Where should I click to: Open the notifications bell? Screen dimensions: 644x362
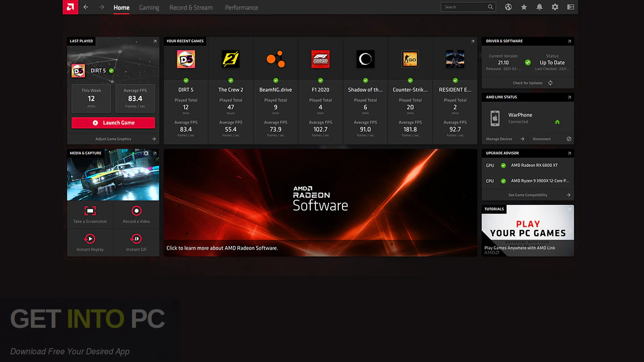(x=539, y=7)
